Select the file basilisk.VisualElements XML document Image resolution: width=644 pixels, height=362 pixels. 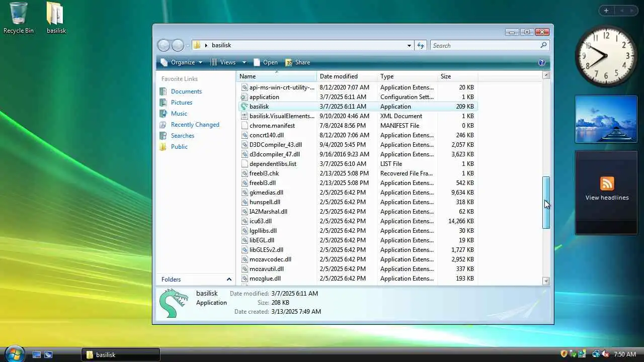282,116
